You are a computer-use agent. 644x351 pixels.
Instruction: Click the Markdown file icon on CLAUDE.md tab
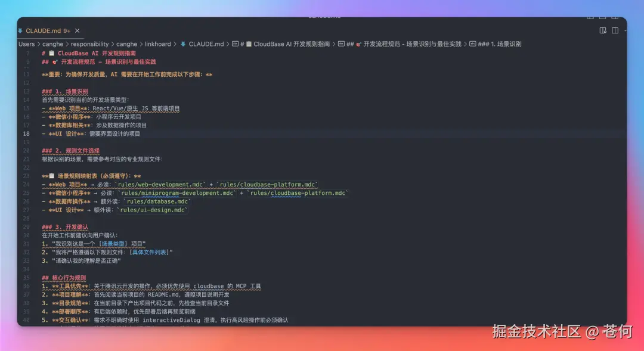(20, 30)
